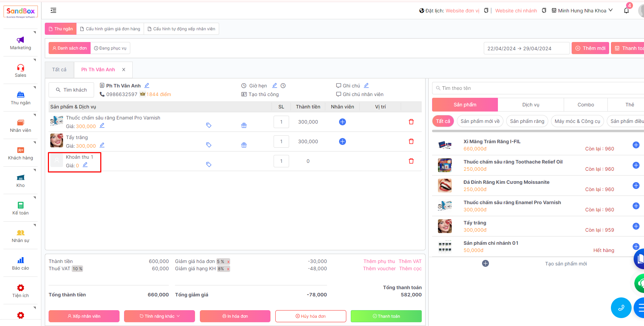
Task: Click the tag icon on Khoản thu 1
Action: click(208, 165)
